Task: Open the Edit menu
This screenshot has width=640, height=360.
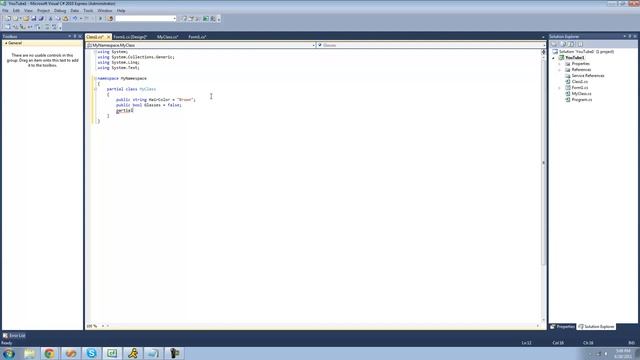Action: click(x=16, y=11)
